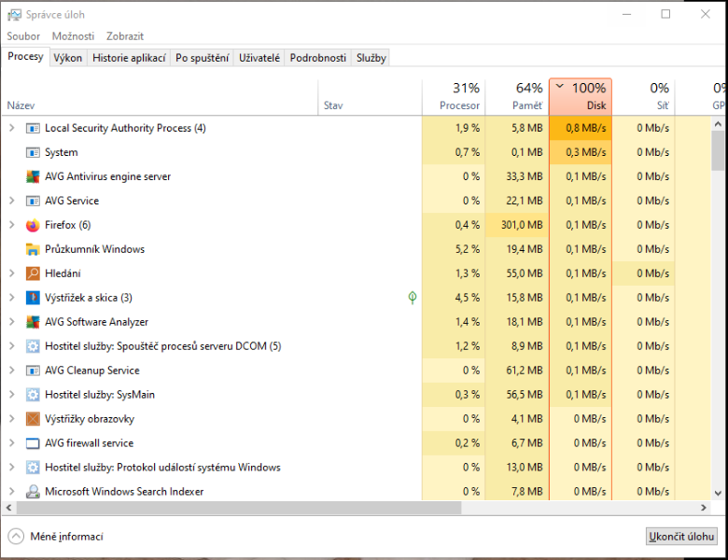
Task: Click the SysMain service host gear icon
Action: [33, 395]
